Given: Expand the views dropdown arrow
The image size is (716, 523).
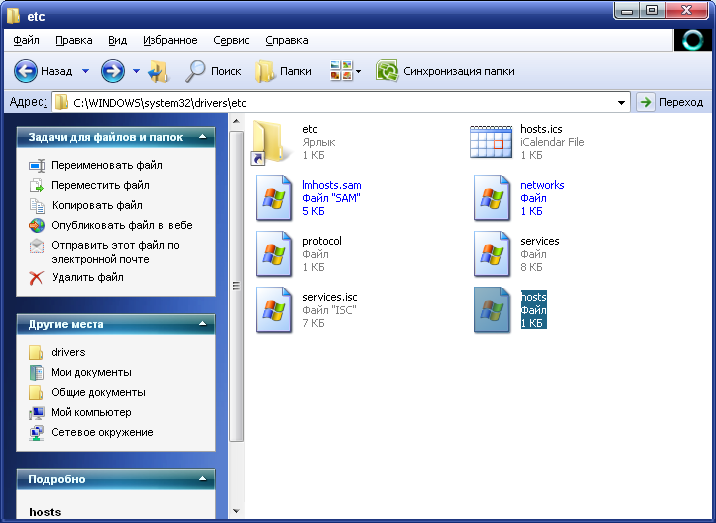Looking at the screenshot, I should point(358,71).
